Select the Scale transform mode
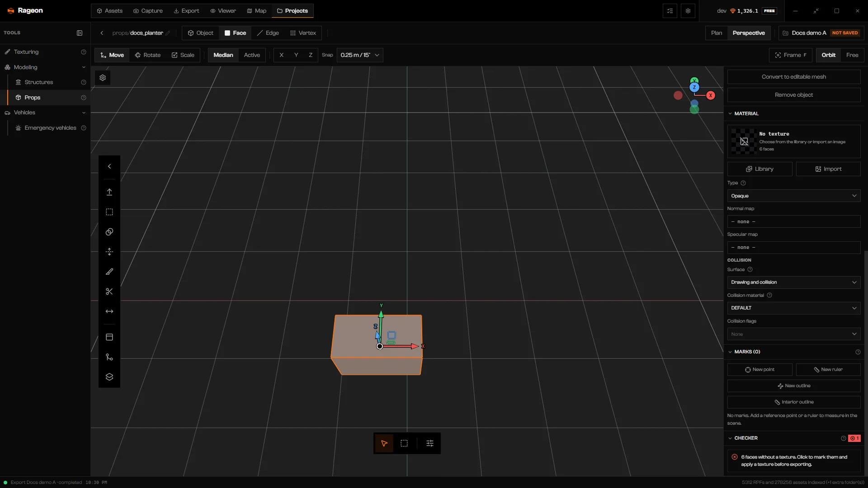868x488 pixels. pyautogui.click(x=183, y=55)
